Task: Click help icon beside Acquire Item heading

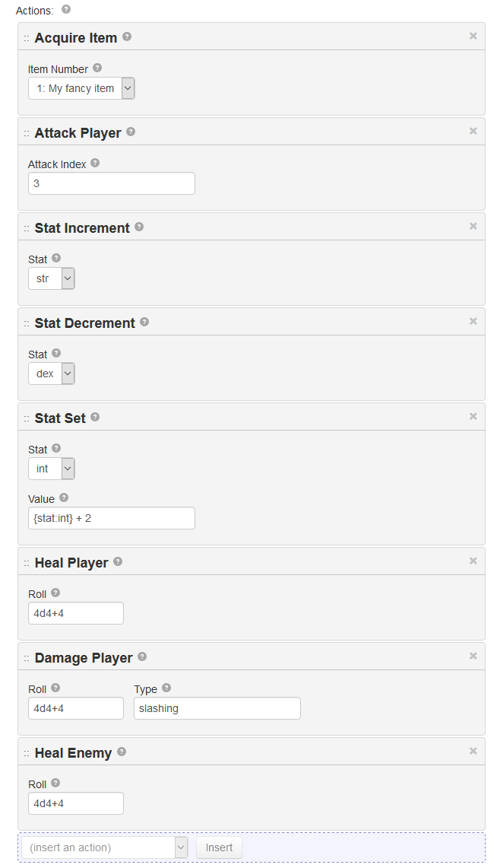Action: (127, 37)
